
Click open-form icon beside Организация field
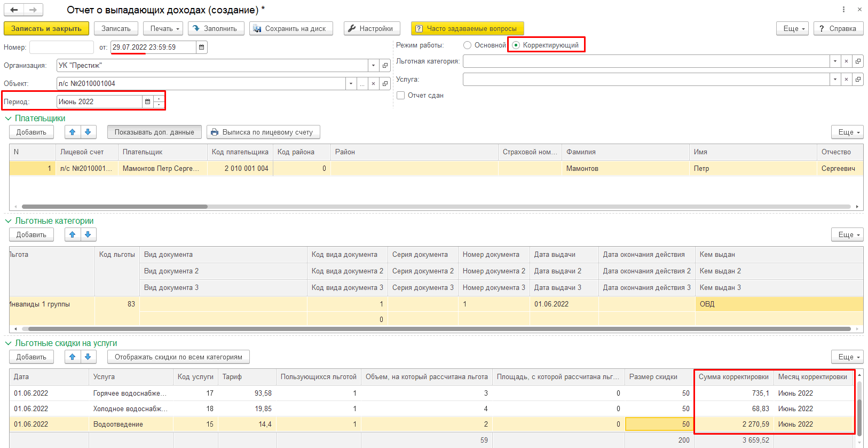pos(385,66)
